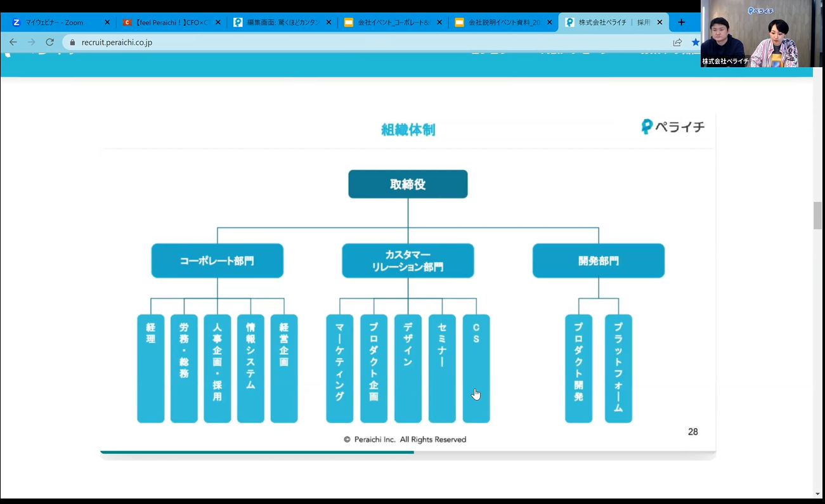Close the マイウェビナー - Zoom tab

(x=107, y=22)
